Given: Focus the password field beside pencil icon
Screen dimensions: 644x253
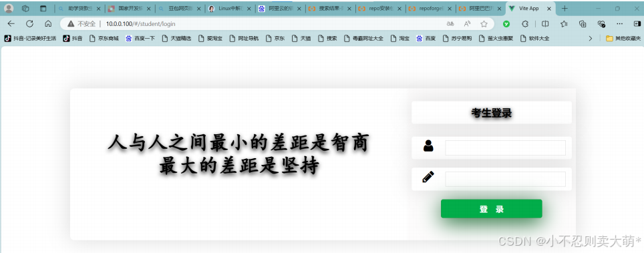Looking at the screenshot, I should pos(505,179).
